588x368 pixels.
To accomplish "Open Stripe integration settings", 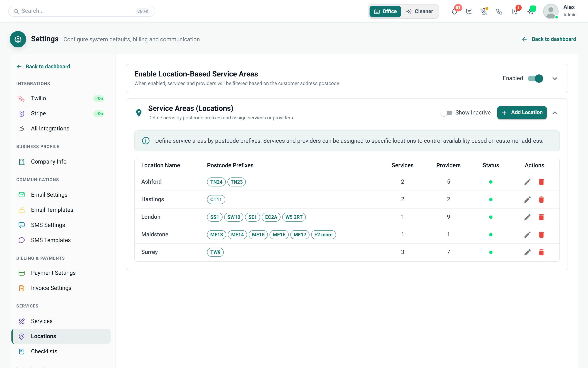I will click(x=61, y=113).
